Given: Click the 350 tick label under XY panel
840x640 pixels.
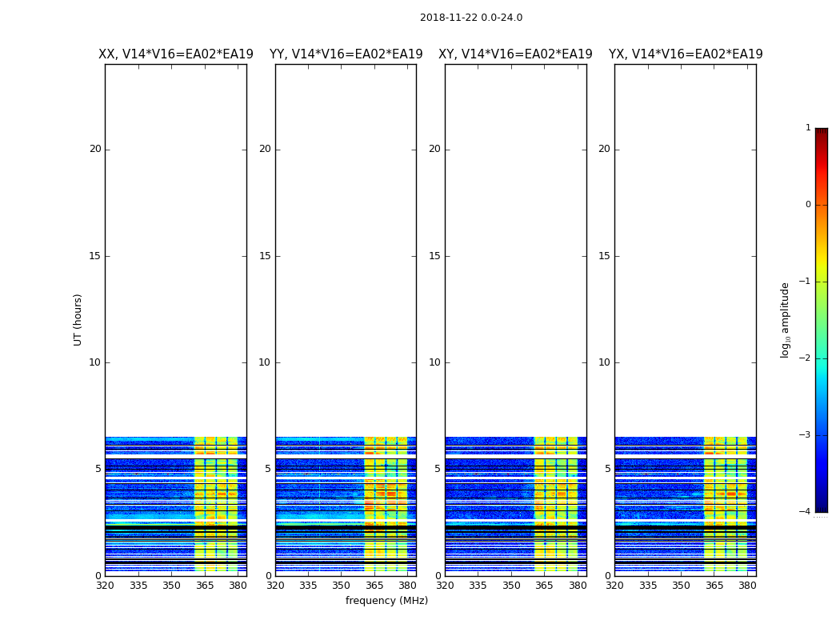Looking at the screenshot, I should 511,586.
